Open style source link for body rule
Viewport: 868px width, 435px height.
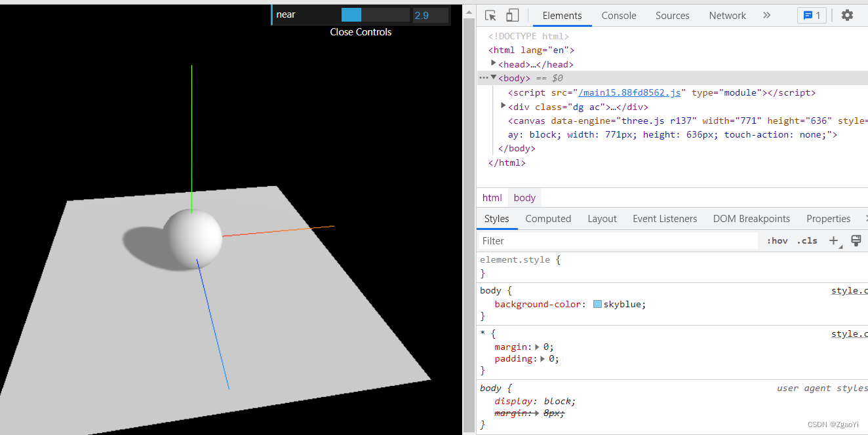pos(849,290)
